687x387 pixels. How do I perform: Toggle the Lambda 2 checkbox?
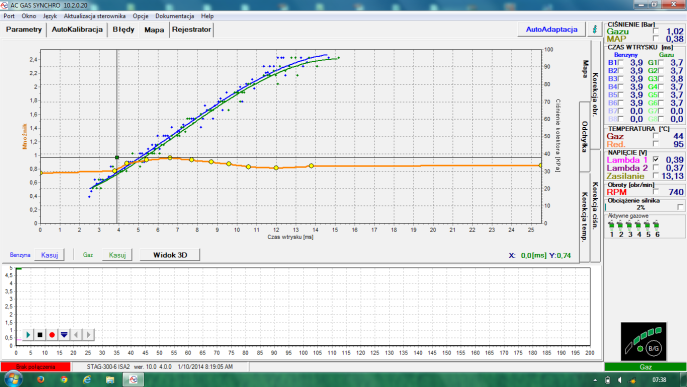656,168
